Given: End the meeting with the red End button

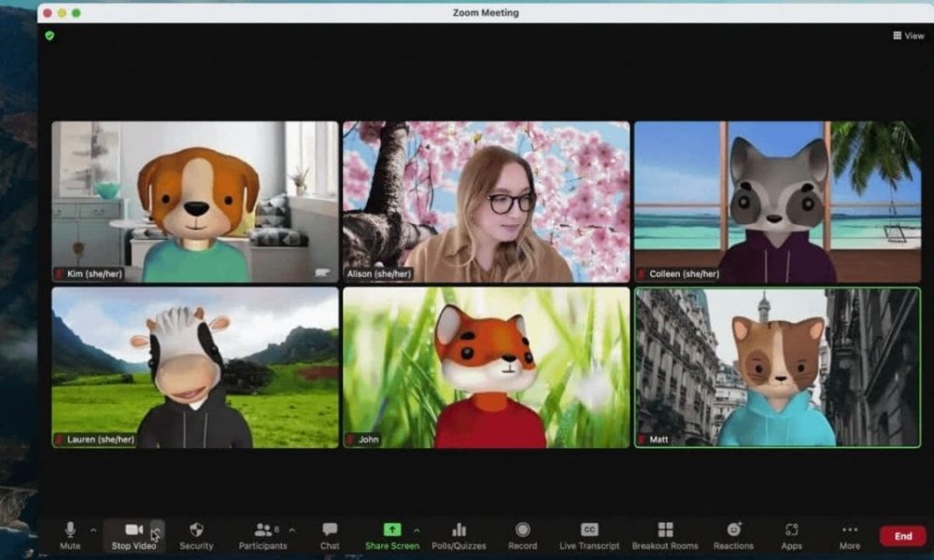Looking at the screenshot, I should point(902,536).
